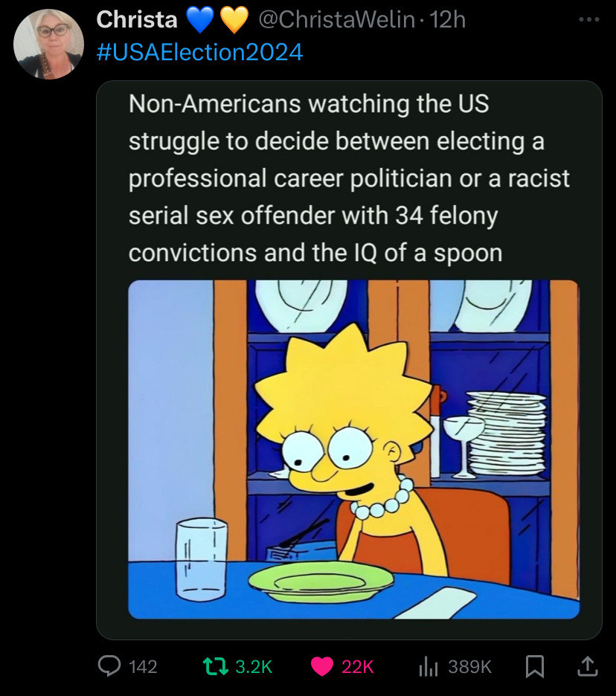This screenshot has width=616, height=696.
Task: Click the 3.2K retweet count
Action: point(254,667)
